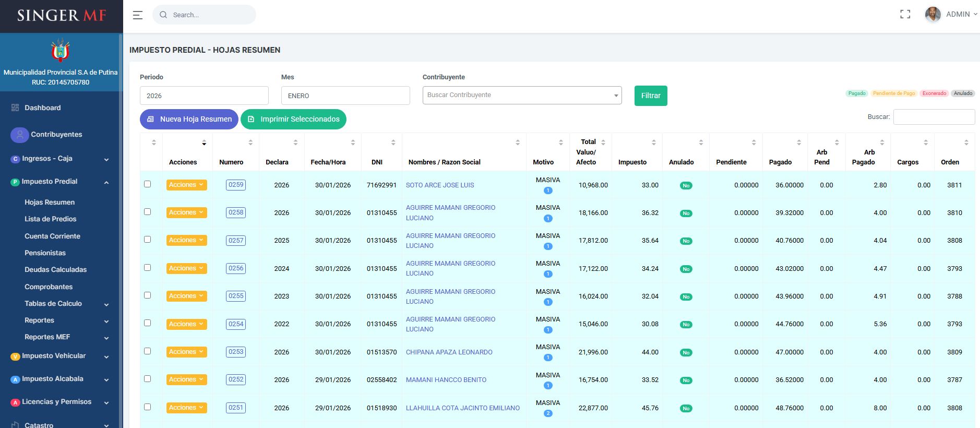Click the blue badge under MASIVA for row 0259
The width and height of the screenshot is (980, 428).
point(548,191)
